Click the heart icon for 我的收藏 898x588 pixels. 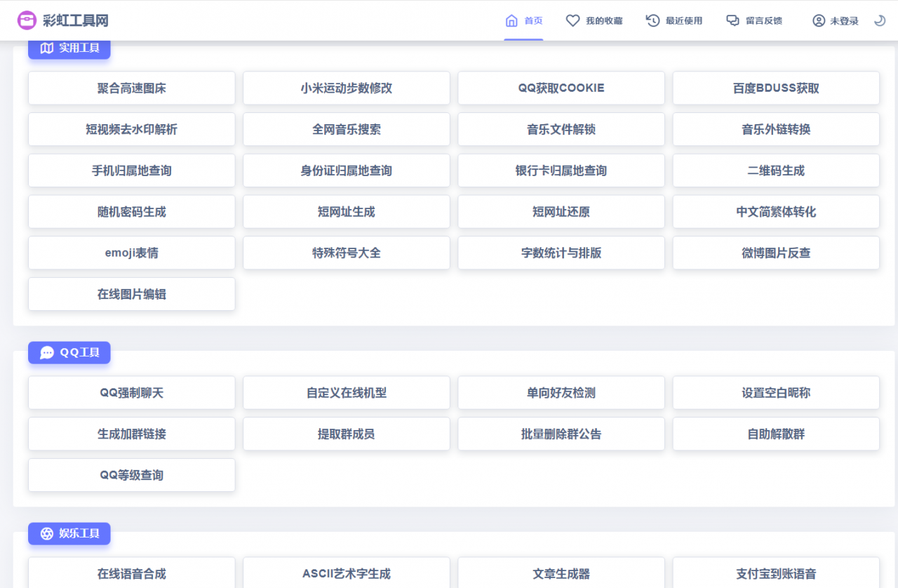(x=572, y=20)
